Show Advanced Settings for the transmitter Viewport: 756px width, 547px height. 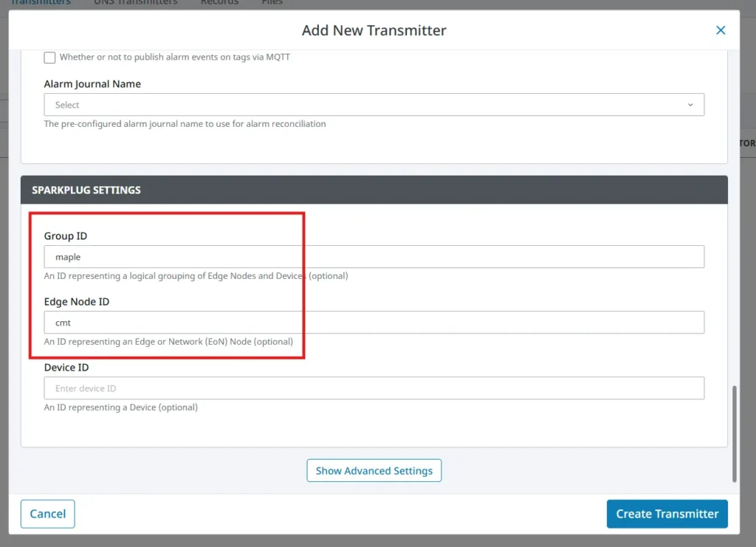[374, 470]
